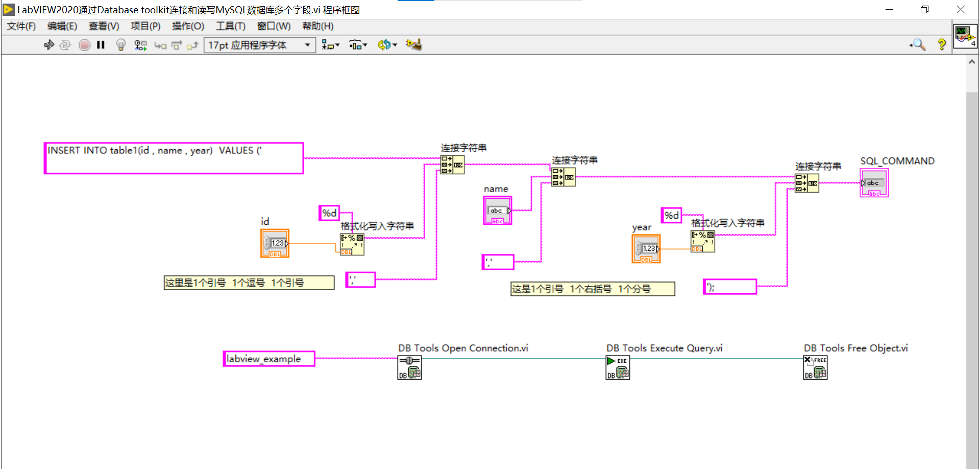980x469 pixels.
Task: Select the Step Into debugging icon
Action: (x=160, y=45)
